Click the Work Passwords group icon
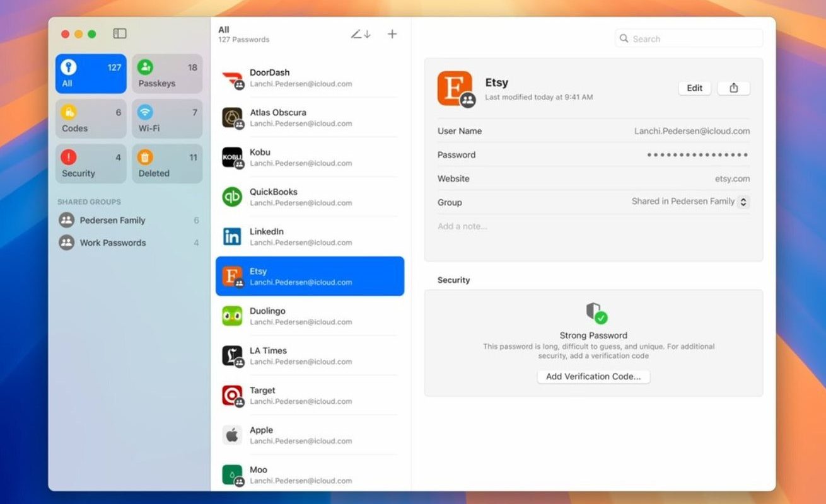This screenshot has width=826, height=504. (66, 243)
